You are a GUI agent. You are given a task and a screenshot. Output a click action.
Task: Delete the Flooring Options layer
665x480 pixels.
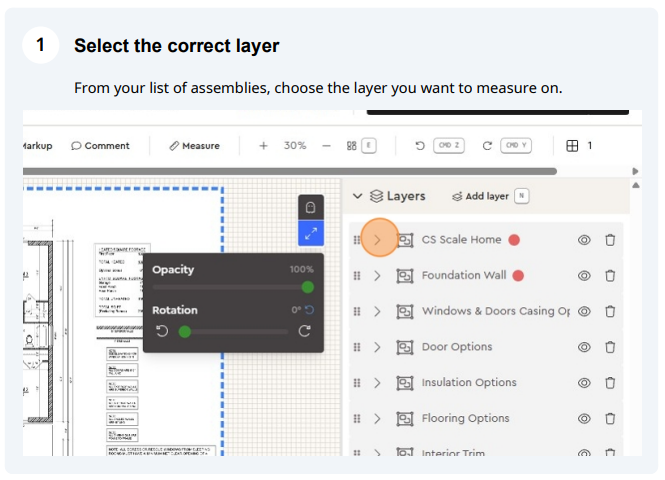610,419
